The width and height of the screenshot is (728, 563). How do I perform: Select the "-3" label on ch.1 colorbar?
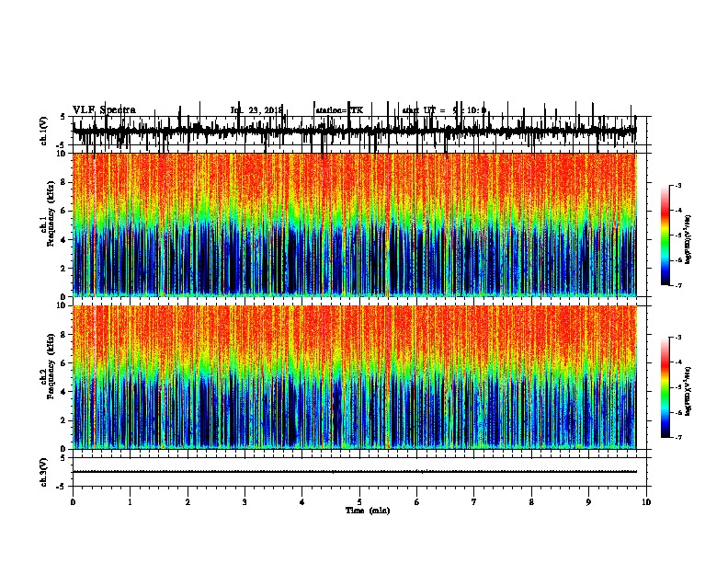click(678, 186)
